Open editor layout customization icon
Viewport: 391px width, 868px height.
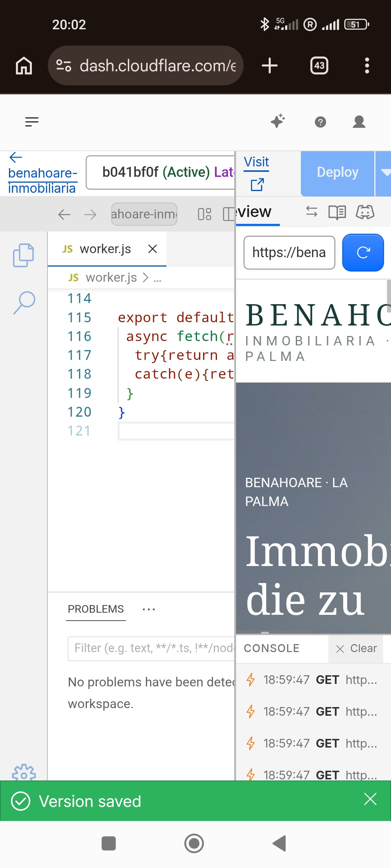[205, 214]
